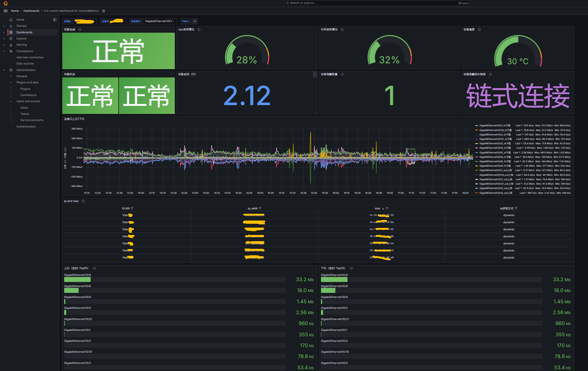The image size is (588, 371).
Task: Focus the Search or jump to field
Action: click(x=377, y=3)
